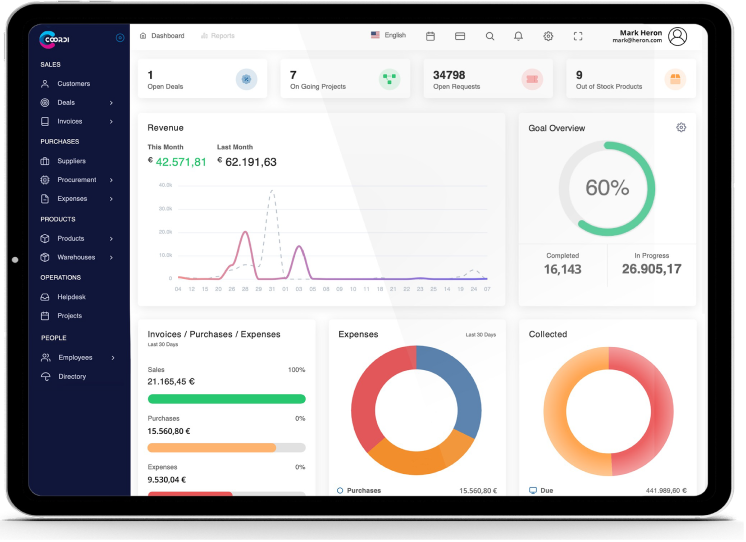The width and height of the screenshot is (746, 542).
Task: Click the Goal Overview settings gear
Action: point(681,128)
